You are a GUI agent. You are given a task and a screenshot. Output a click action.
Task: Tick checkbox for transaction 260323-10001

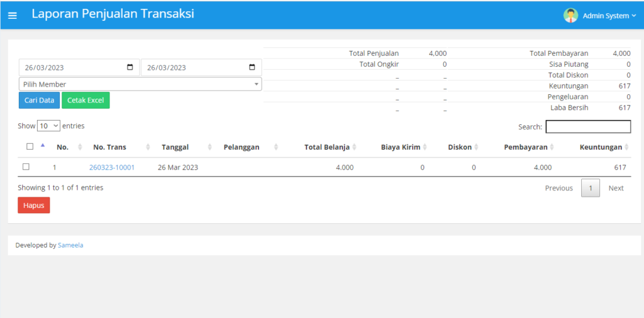tap(26, 167)
